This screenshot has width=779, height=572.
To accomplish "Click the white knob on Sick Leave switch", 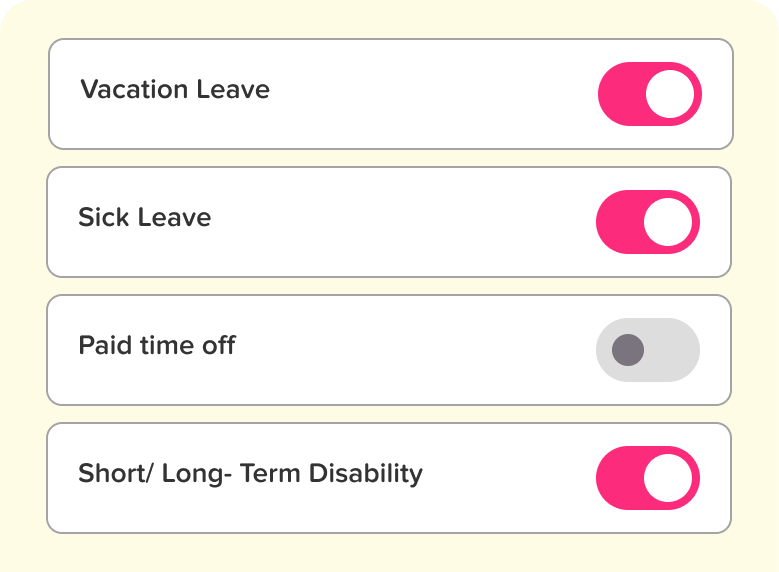I will pyautogui.click(x=668, y=222).
